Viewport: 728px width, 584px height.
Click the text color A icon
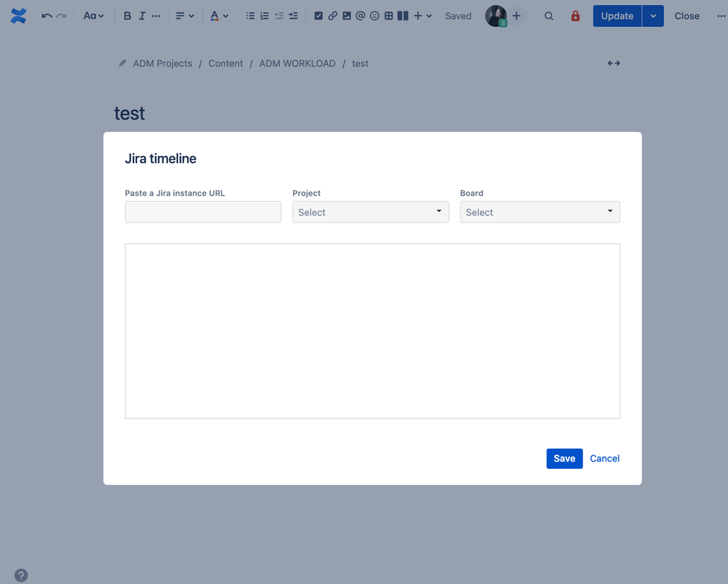[214, 16]
